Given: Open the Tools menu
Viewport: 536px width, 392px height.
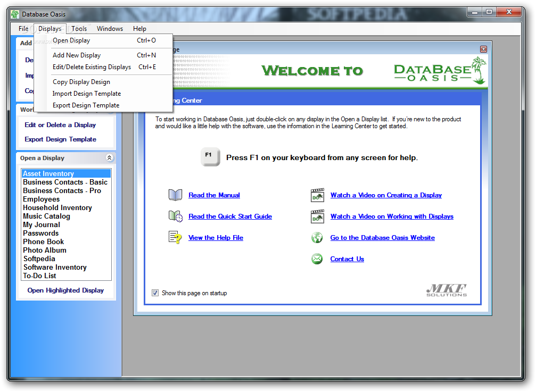Looking at the screenshot, I should pos(79,29).
